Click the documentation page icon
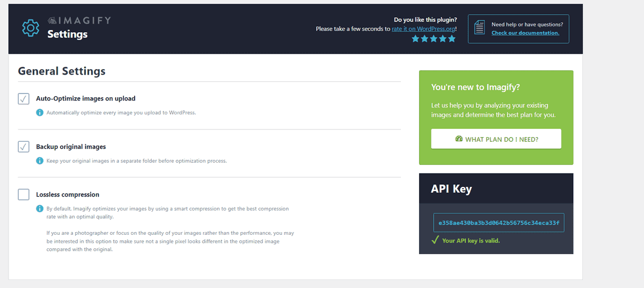 click(480, 28)
